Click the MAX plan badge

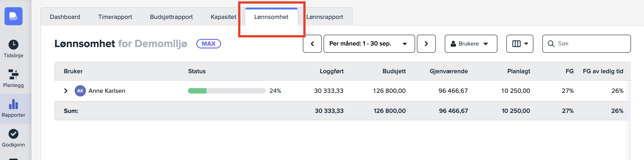pyautogui.click(x=208, y=44)
